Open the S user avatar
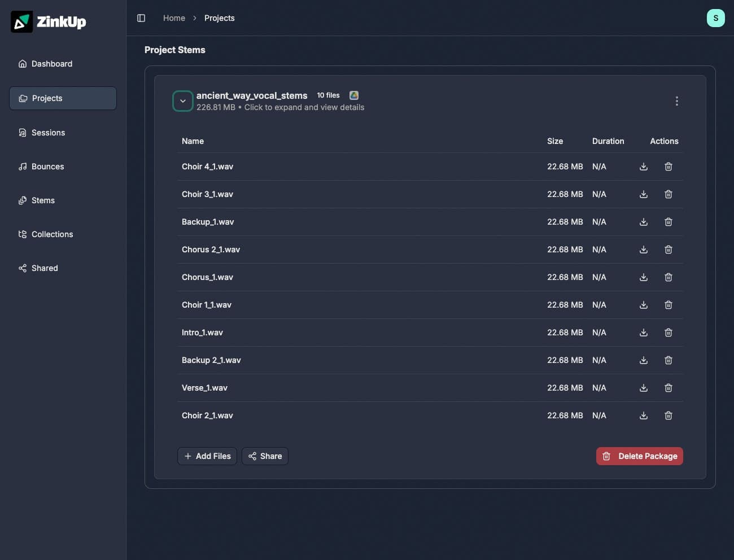Screen dimensions: 734x560 point(716,17)
